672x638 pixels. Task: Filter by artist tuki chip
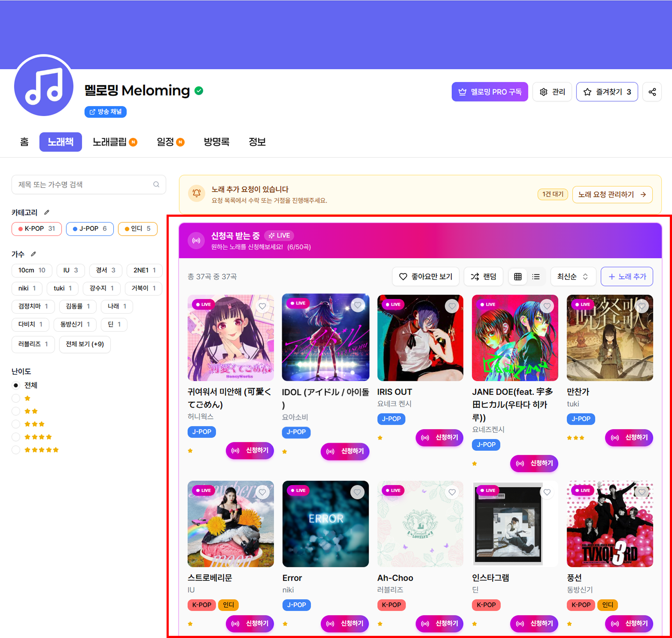[63, 289]
